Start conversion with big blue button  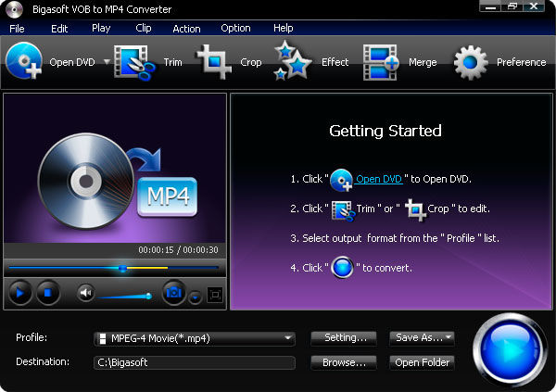coord(510,349)
